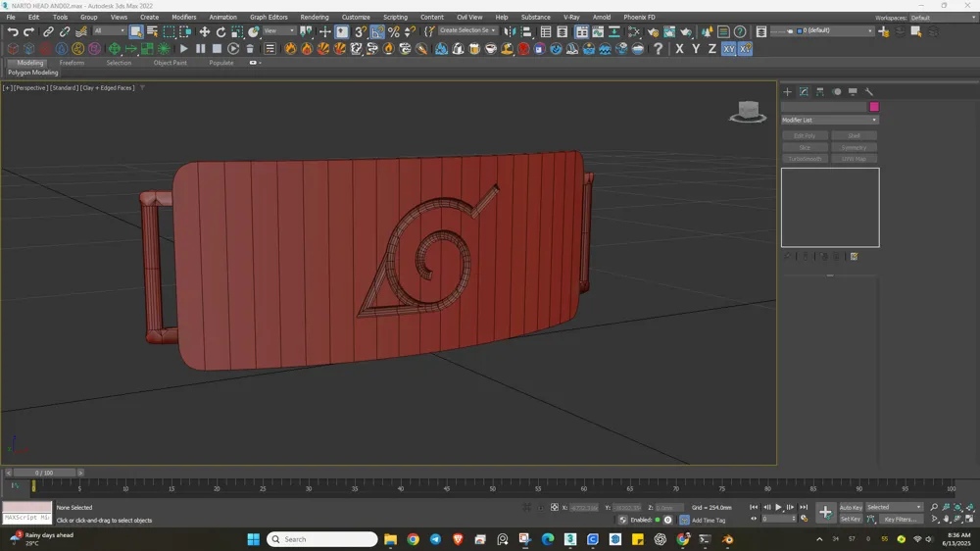Toggle the Percent Snap button

[x=394, y=31]
